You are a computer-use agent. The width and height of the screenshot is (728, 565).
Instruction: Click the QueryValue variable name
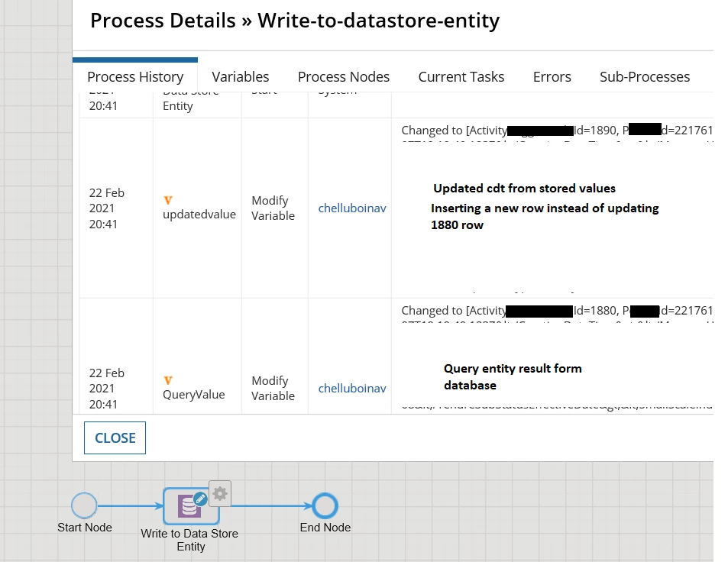(x=193, y=395)
